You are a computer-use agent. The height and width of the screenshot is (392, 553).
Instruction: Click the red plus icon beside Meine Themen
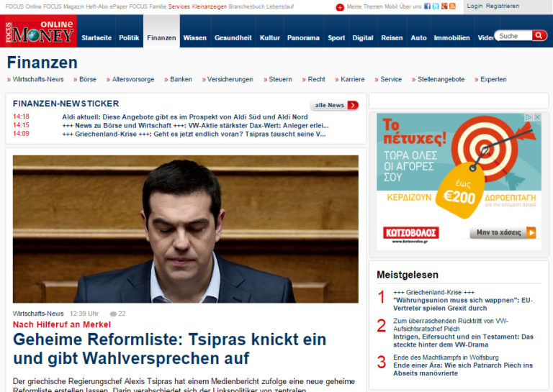[340, 7]
